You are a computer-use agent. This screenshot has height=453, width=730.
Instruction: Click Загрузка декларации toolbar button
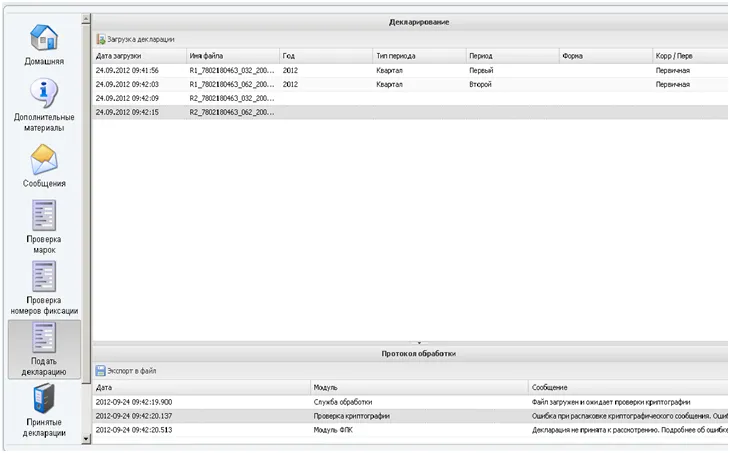click(x=135, y=40)
